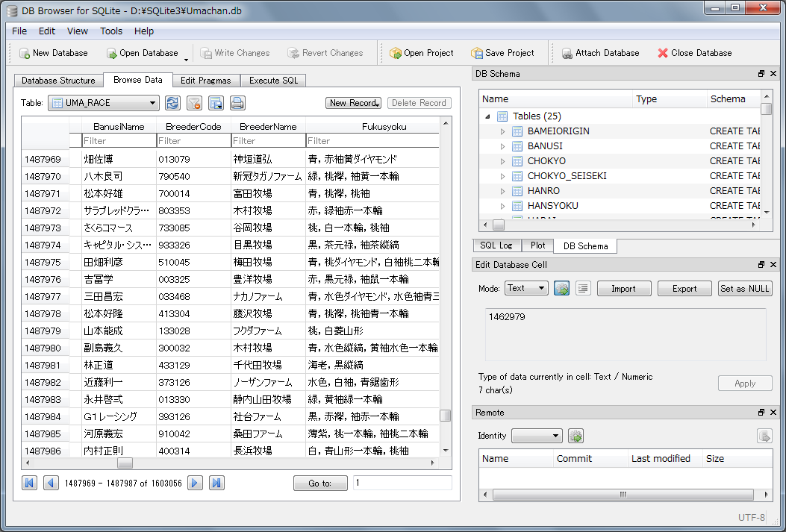Click New Database toolbar button

53,53
